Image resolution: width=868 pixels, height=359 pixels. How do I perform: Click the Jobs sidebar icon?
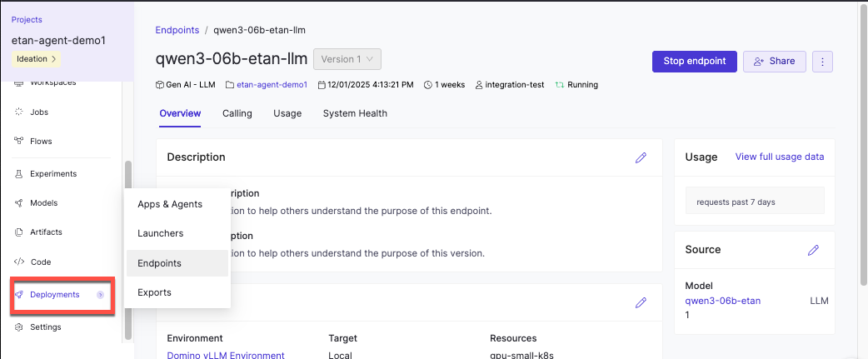tap(18, 112)
